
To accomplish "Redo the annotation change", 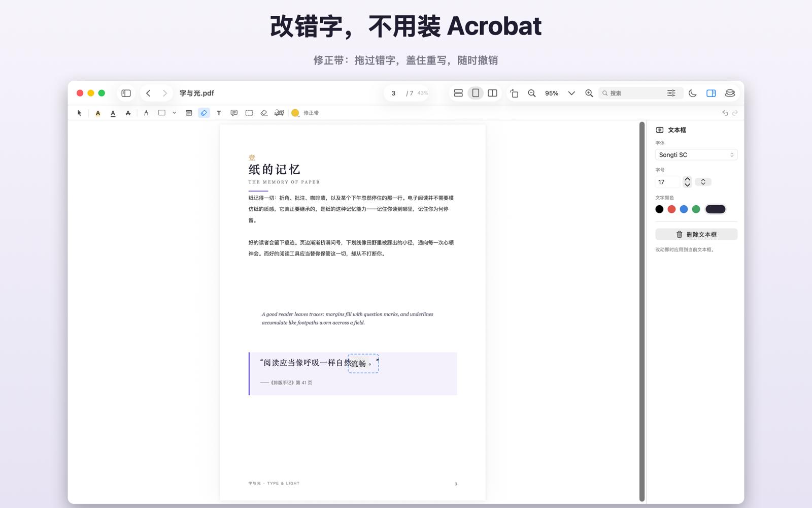I will [735, 113].
